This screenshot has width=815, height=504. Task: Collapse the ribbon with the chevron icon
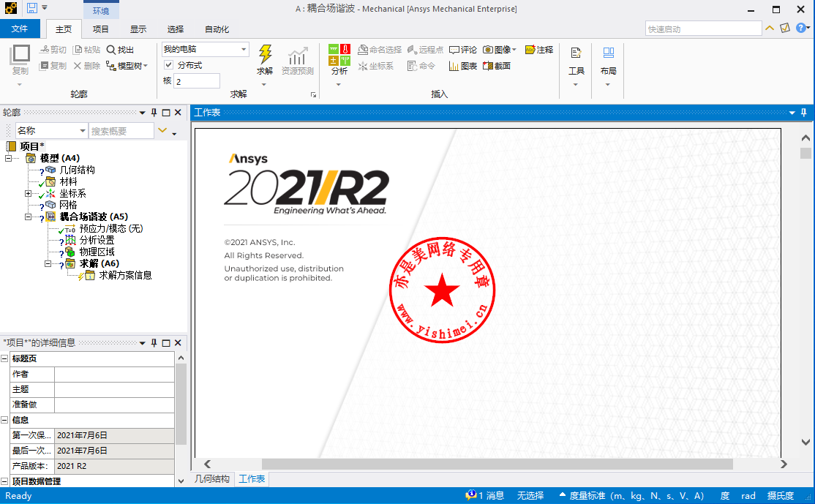tap(770, 28)
